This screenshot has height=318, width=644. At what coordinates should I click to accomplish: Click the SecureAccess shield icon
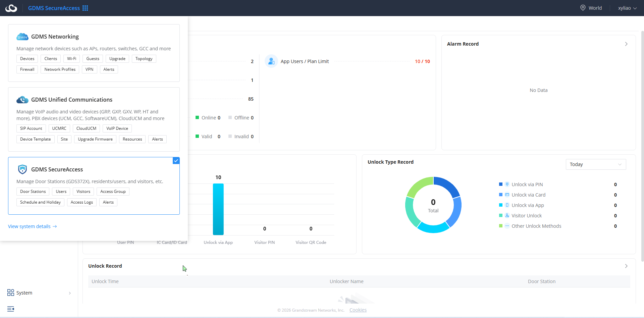click(x=22, y=169)
